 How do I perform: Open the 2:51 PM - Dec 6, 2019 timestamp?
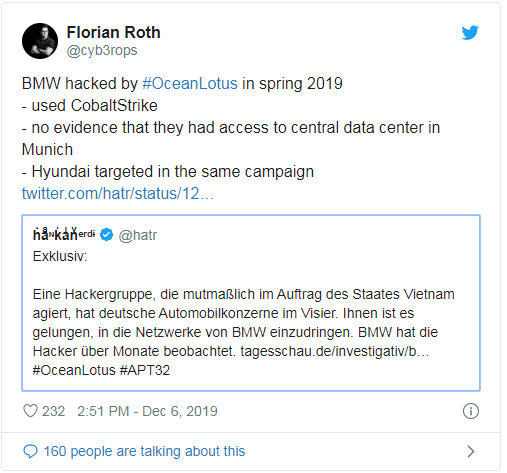coord(147,411)
